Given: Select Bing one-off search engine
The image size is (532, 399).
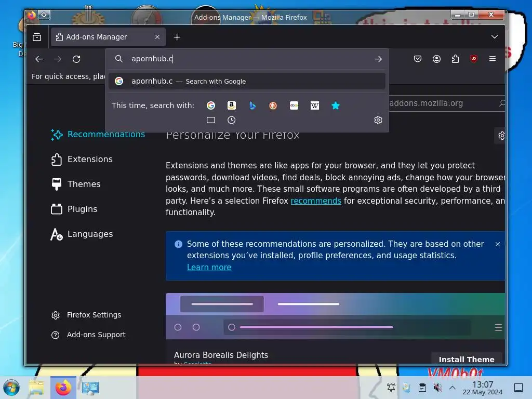Looking at the screenshot, I should pos(252,105).
